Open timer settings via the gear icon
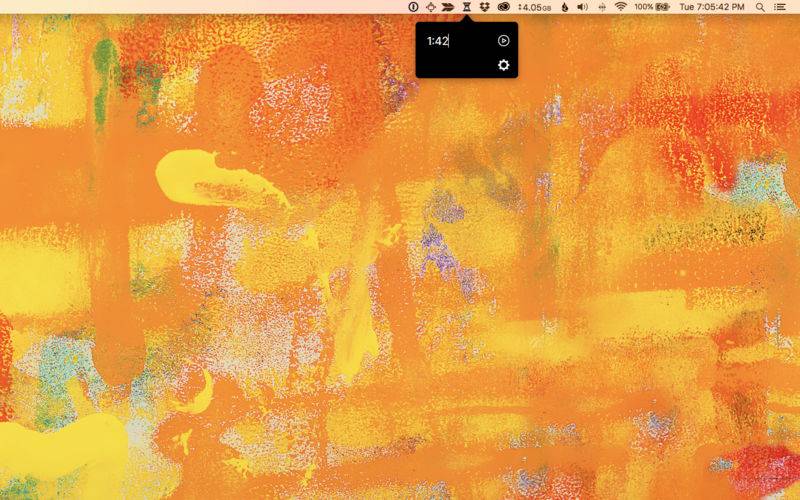Screen dimensions: 800x500 pyautogui.click(x=503, y=65)
